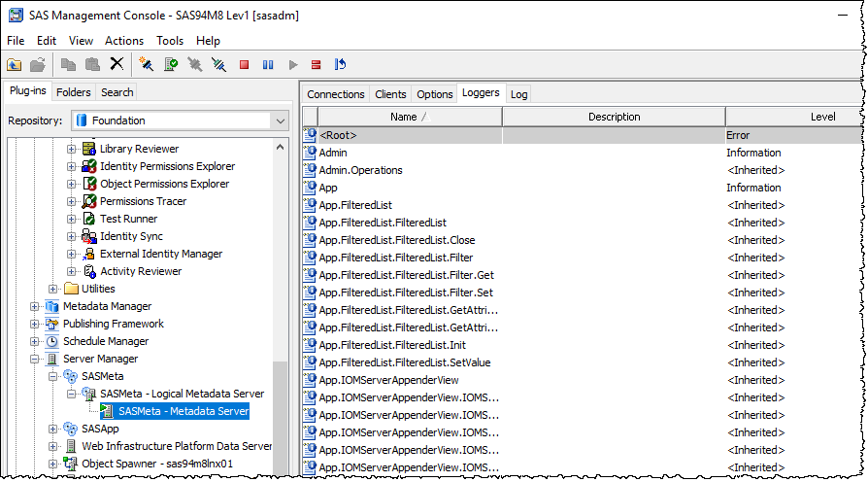Click the Identity Permissions Explorer icon
The height and width of the screenshot is (482, 868).
point(89,166)
